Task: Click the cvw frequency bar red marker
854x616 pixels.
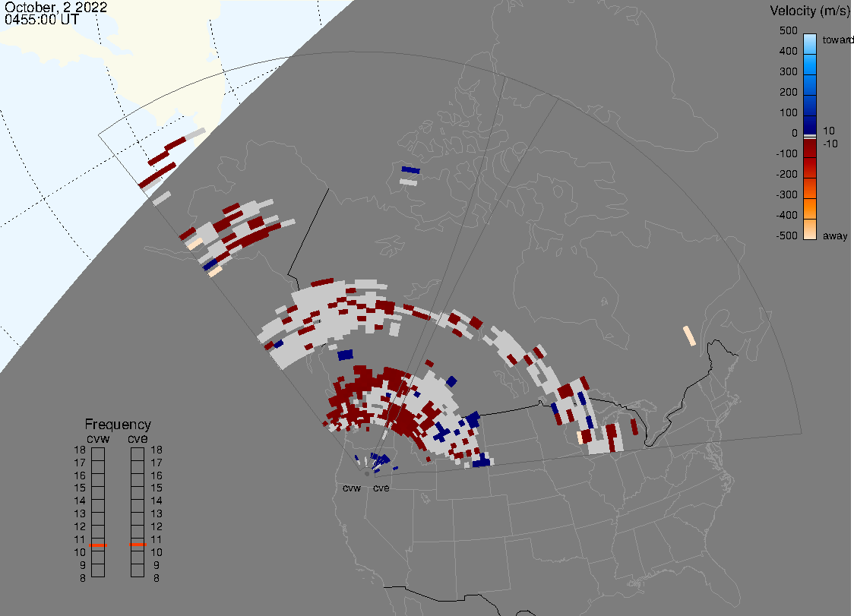Action: pyautogui.click(x=98, y=545)
